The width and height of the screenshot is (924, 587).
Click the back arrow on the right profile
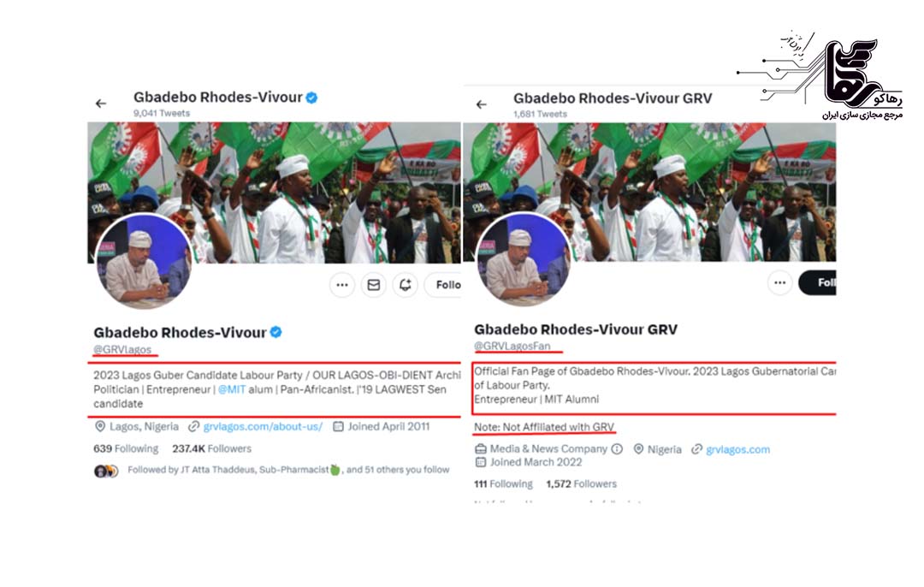point(481,104)
